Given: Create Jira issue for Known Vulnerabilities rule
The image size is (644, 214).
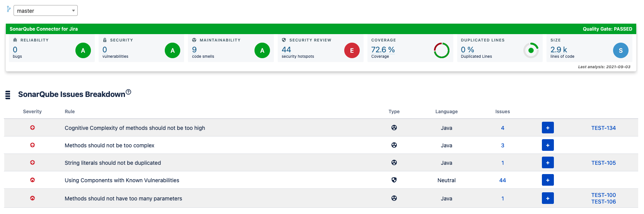Looking at the screenshot, I should (x=548, y=180).
